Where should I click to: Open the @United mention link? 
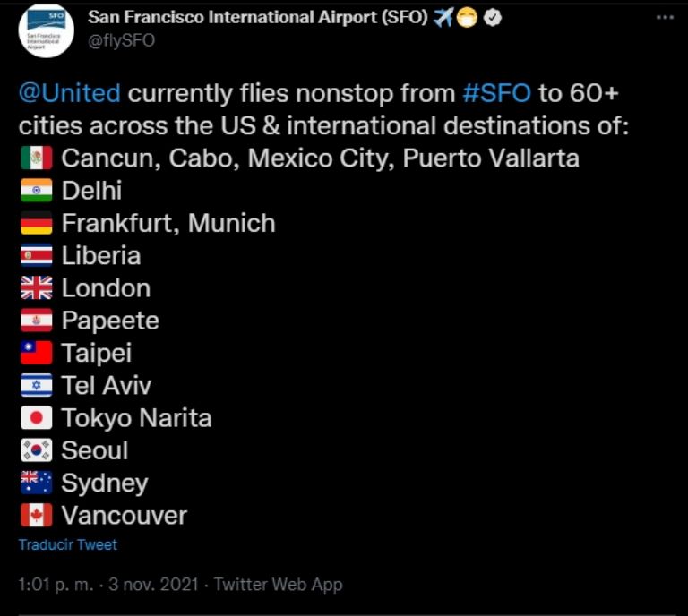point(69,93)
